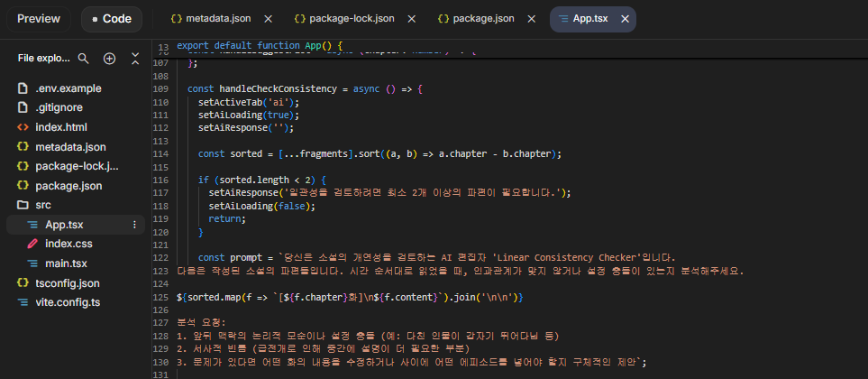Open the package-lock.json editor tab

coord(352,19)
